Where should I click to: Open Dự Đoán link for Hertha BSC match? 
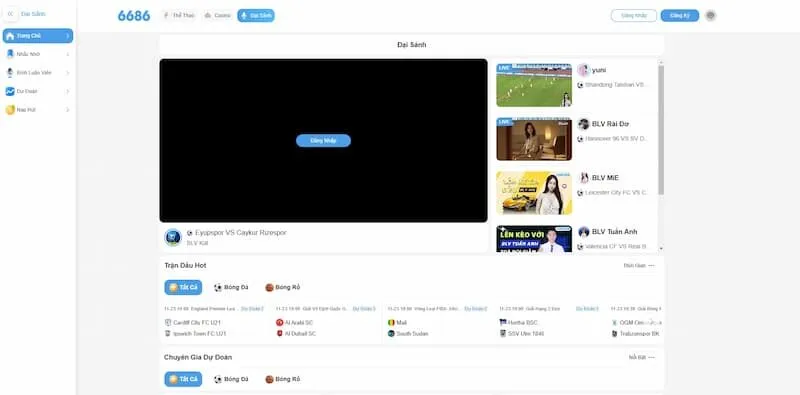click(x=587, y=309)
